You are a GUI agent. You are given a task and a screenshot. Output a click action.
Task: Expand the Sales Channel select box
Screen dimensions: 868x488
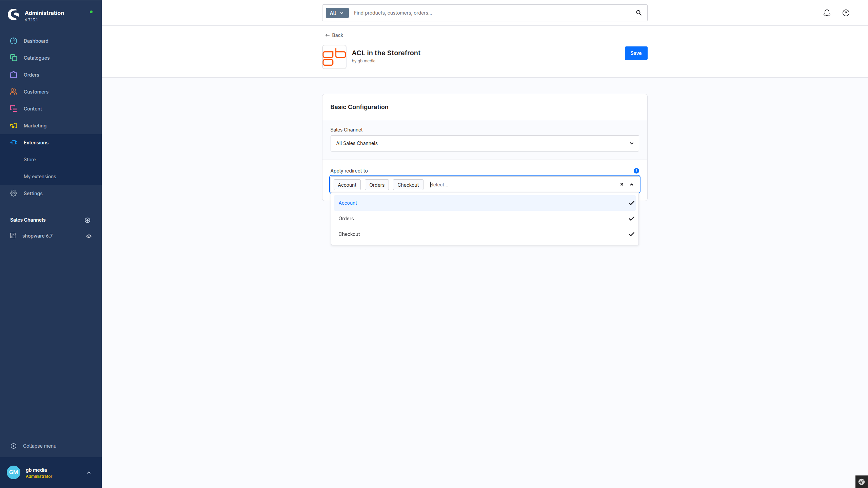click(485, 143)
